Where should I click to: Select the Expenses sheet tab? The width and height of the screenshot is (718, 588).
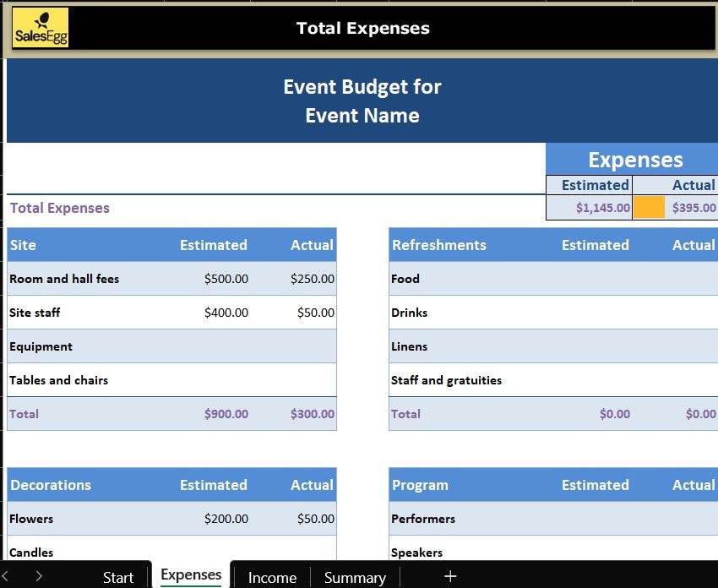point(191,575)
